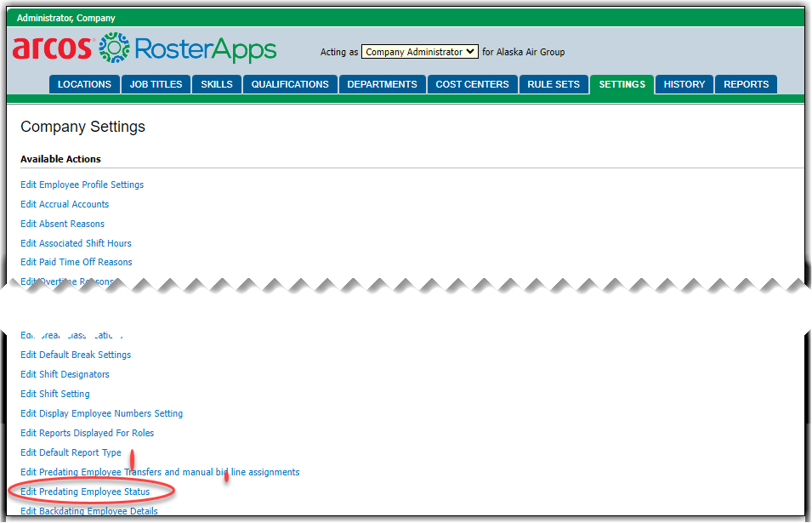The image size is (812, 523).
Task: Open the Rule Sets tab
Action: click(554, 84)
